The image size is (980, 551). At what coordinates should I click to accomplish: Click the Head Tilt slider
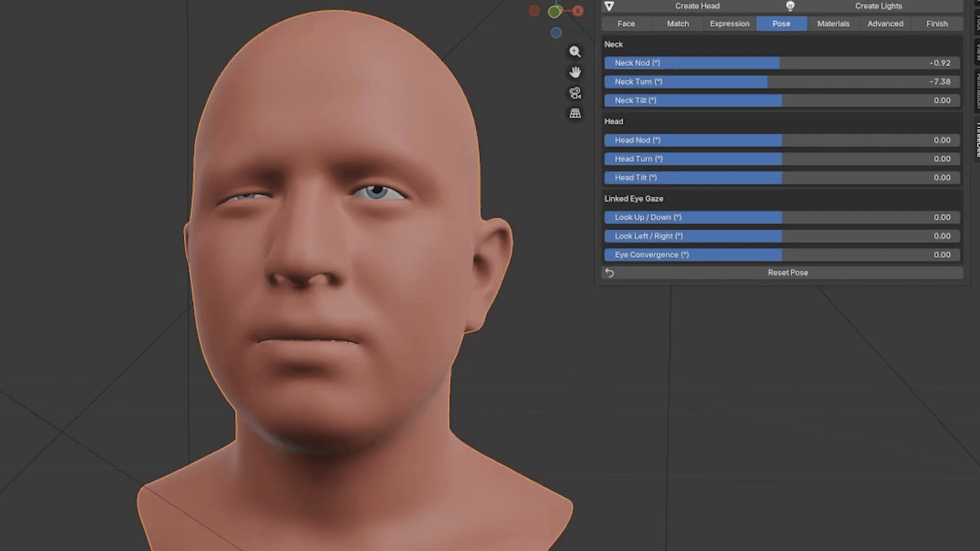782,178
